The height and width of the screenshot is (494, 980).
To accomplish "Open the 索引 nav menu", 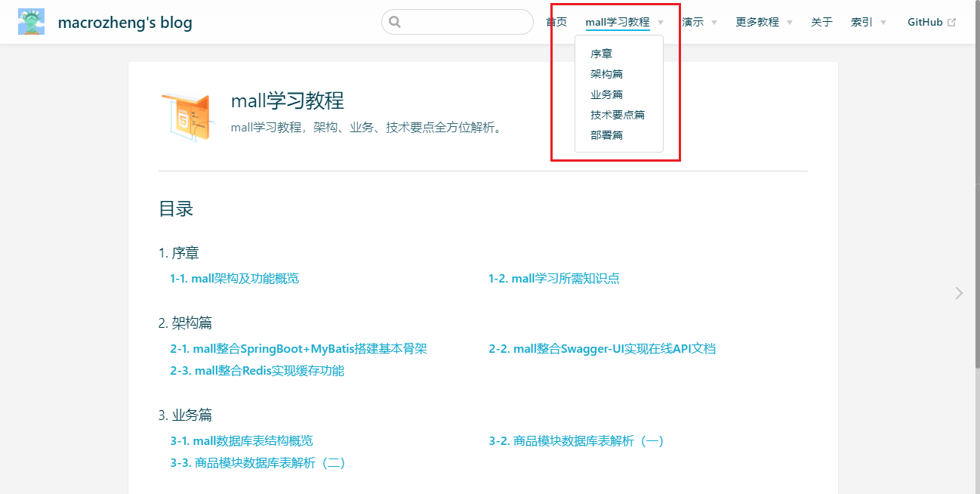I will (861, 22).
